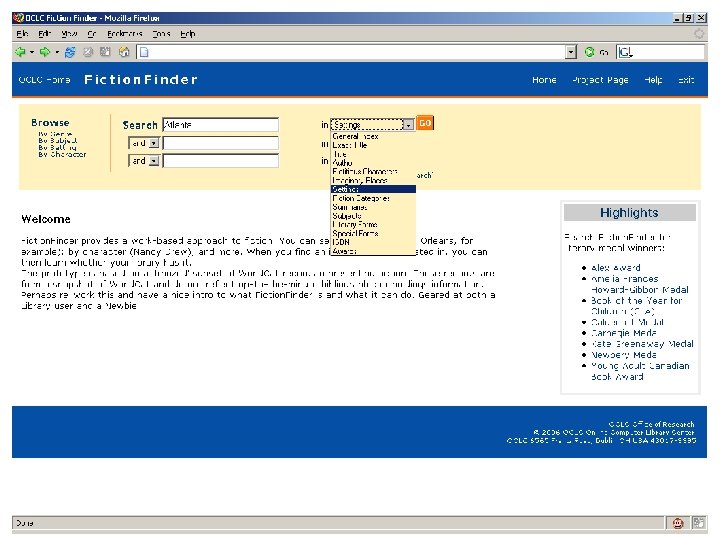
Task: Open the Bookmarks menu
Action: coord(124,34)
